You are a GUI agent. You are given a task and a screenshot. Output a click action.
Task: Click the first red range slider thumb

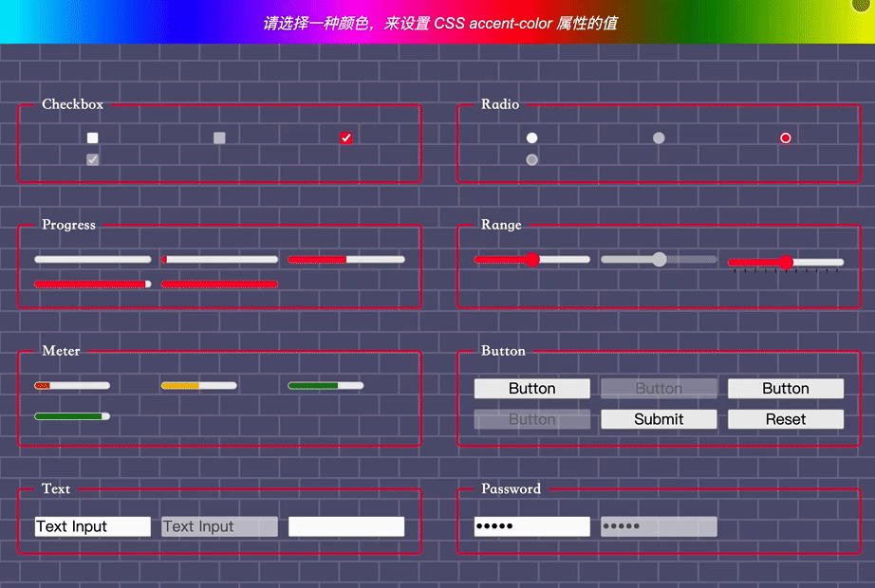(532, 260)
